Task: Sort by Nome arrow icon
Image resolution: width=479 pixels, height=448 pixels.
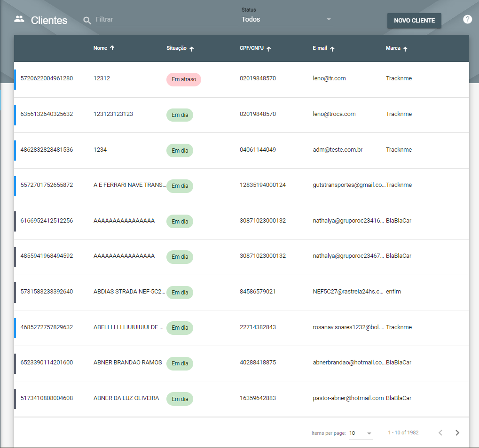Action: click(x=112, y=48)
